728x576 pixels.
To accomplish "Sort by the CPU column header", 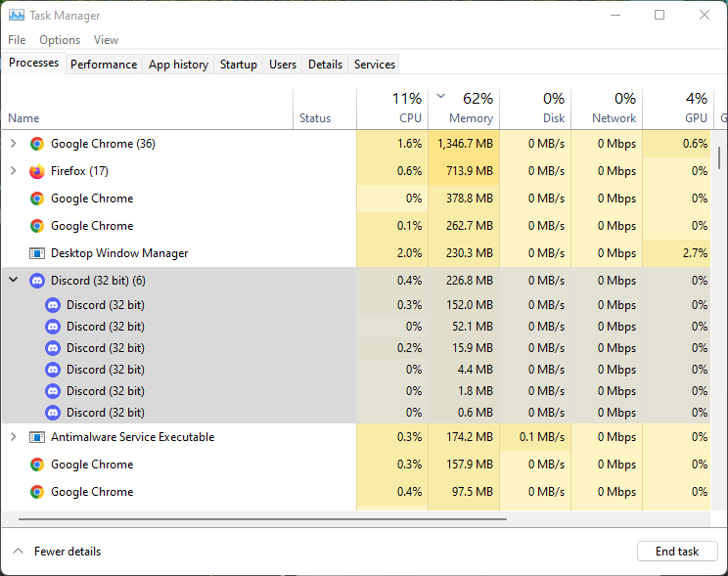I will point(392,110).
